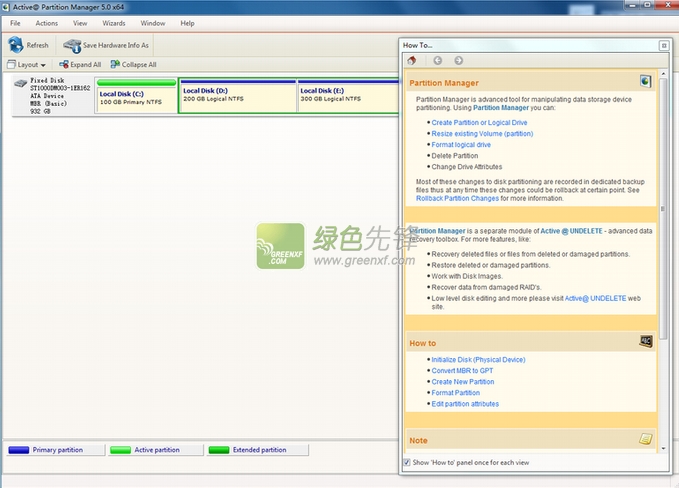Select the Fixed Disk device icon
679x488 pixels.
tap(20, 83)
